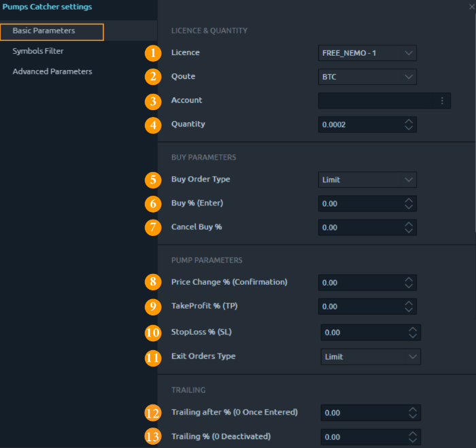
Task: Click the Account input field
Action: (x=377, y=101)
